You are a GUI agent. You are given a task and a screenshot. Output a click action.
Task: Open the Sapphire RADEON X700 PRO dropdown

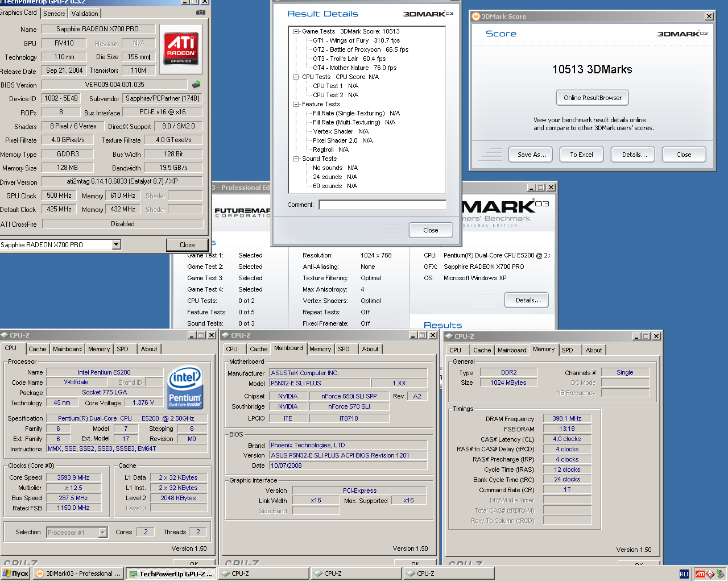(x=116, y=244)
